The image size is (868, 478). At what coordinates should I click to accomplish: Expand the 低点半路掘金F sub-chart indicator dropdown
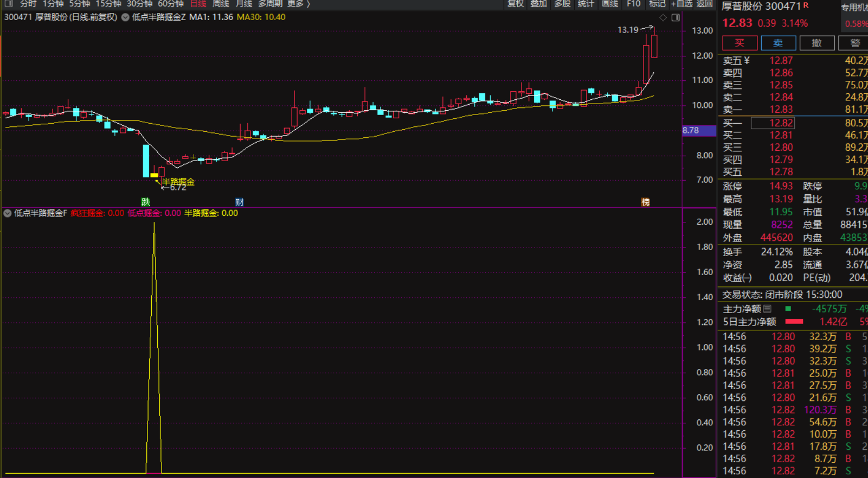(x=8, y=213)
